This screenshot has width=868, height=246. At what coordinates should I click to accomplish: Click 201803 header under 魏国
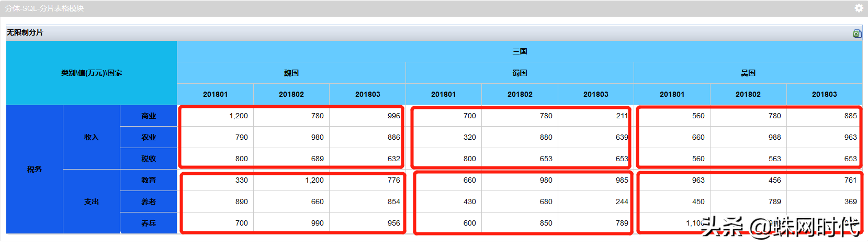pyautogui.click(x=367, y=94)
